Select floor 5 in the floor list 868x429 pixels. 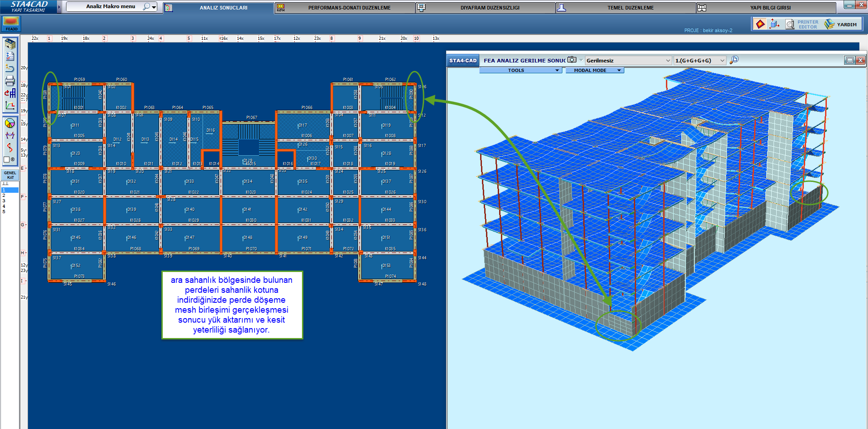[4, 211]
